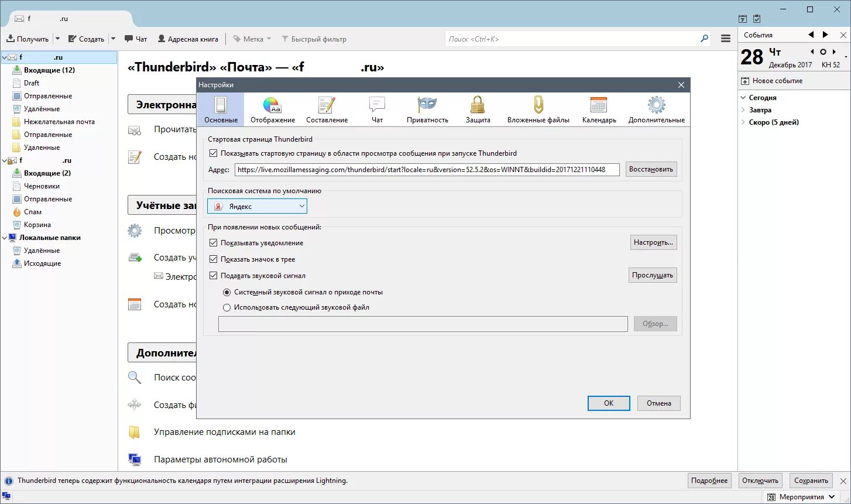Click the sound file path field

coord(423,324)
